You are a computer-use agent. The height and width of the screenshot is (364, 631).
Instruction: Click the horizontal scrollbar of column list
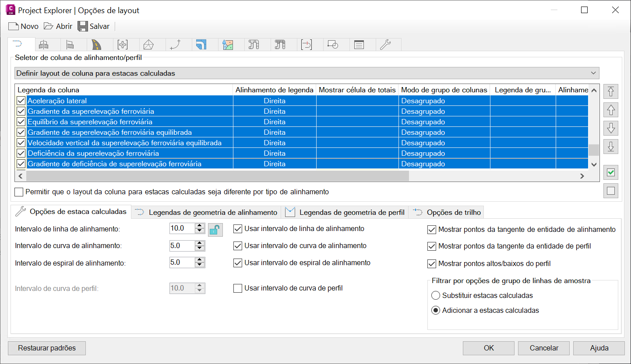tap(217, 176)
